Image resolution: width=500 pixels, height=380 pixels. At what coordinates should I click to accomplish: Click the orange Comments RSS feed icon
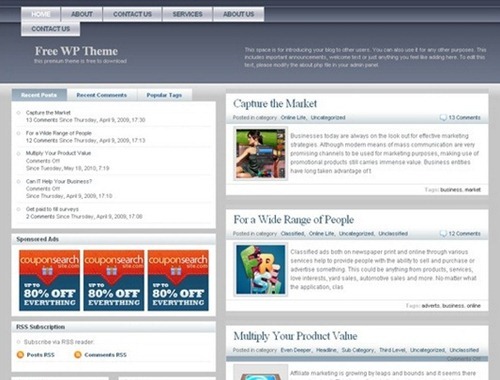(78, 355)
